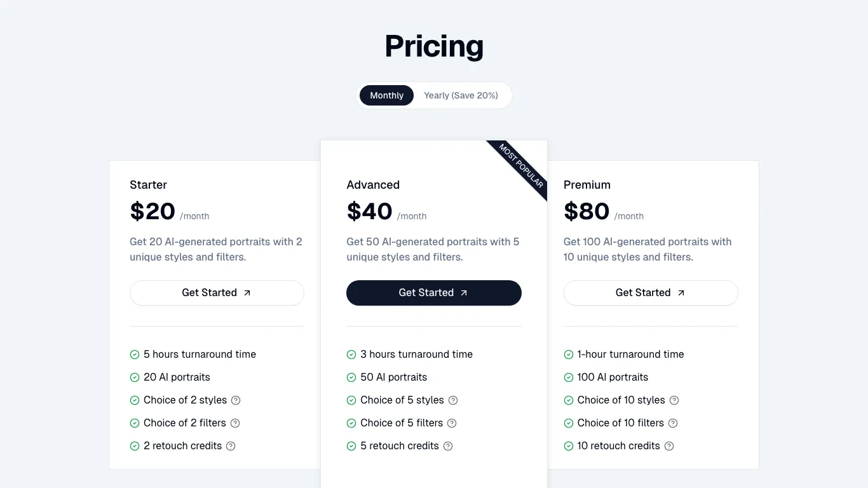
Task: Click the question mark beside Choice of 2 filters
Action: click(x=235, y=423)
